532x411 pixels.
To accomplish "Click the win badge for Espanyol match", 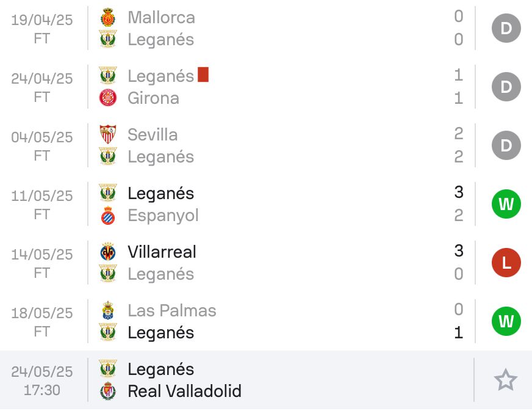I will [506, 204].
